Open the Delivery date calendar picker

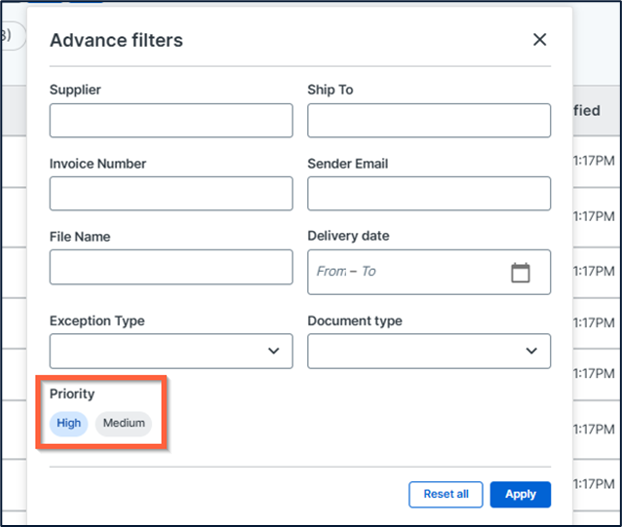[x=520, y=272]
